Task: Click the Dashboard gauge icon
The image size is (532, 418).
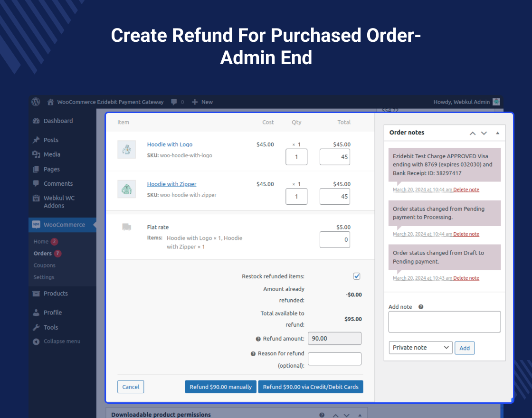Action: (36, 121)
